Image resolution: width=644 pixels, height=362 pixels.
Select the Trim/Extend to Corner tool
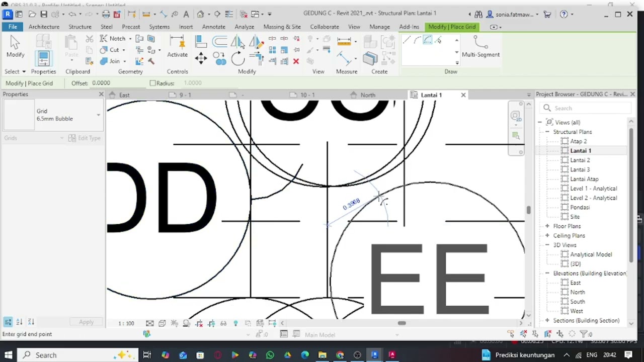click(x=257, y=59)
